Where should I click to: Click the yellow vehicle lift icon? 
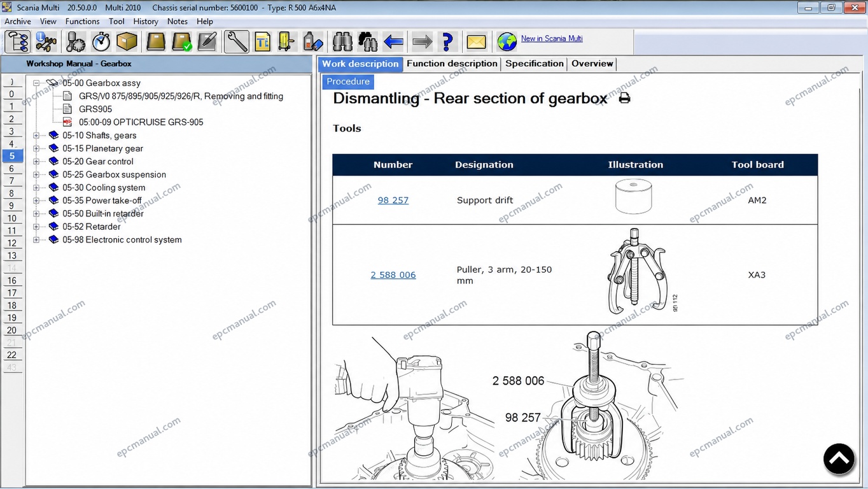point(287,42)
